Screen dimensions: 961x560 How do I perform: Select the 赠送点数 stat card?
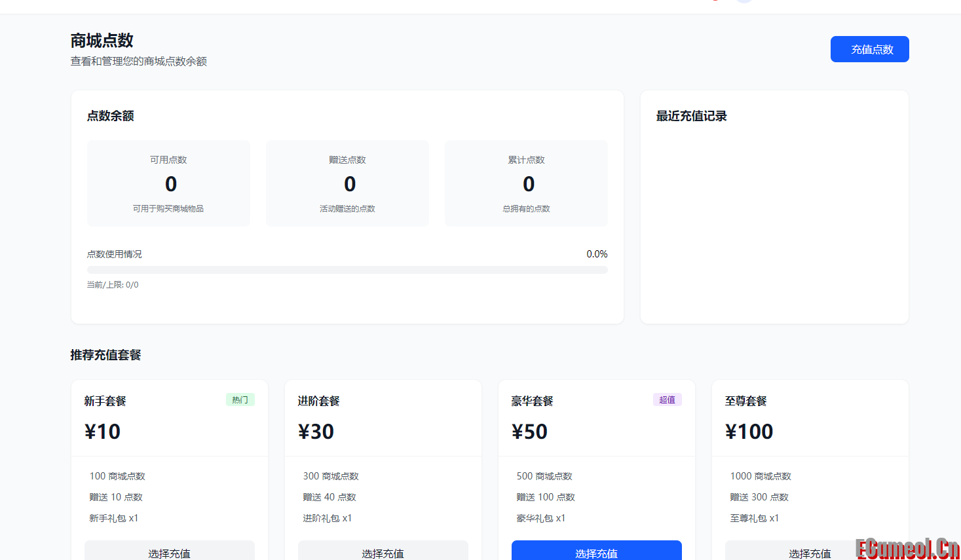pos(347,183)
